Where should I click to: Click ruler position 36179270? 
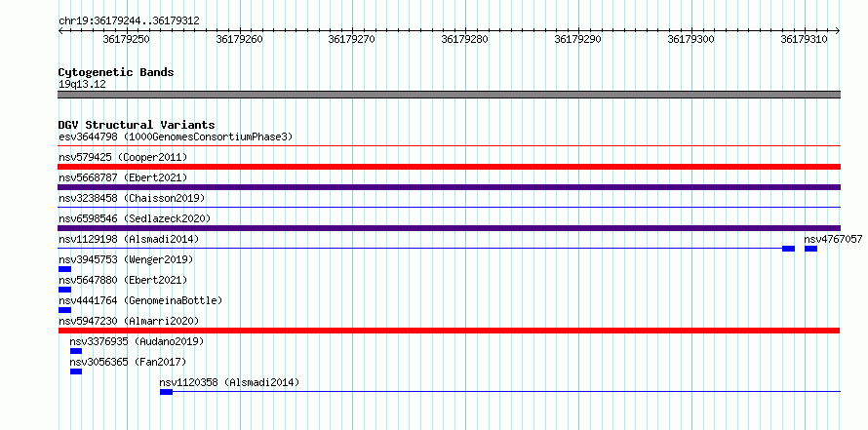[352, 39]
